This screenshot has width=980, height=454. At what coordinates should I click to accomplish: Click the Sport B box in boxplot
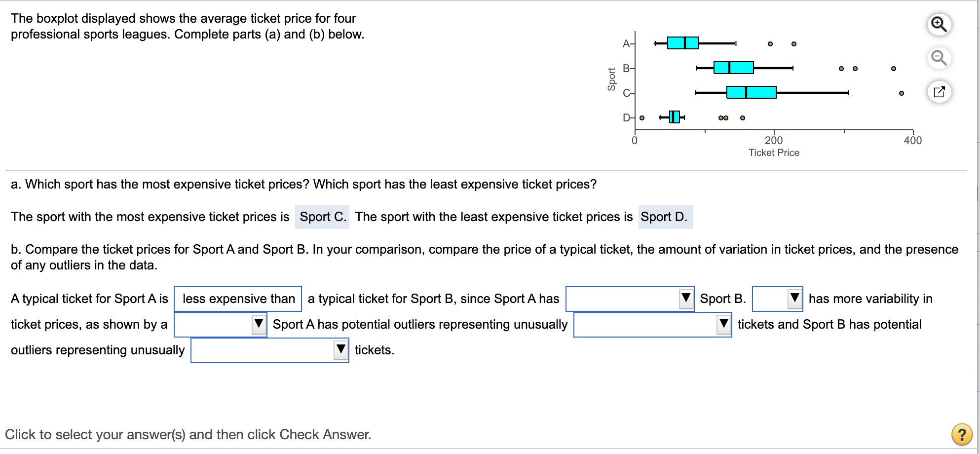click(x=733, y=68)
